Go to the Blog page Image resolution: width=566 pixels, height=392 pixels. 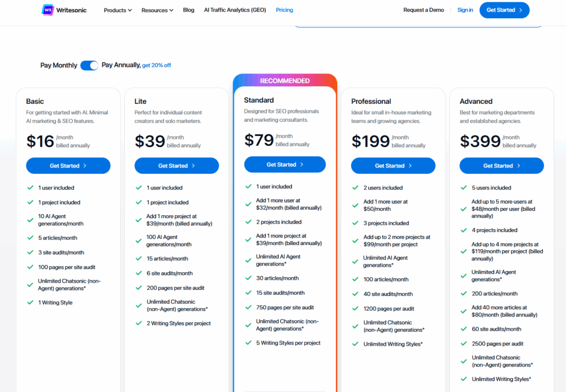(x=188, y=10)
